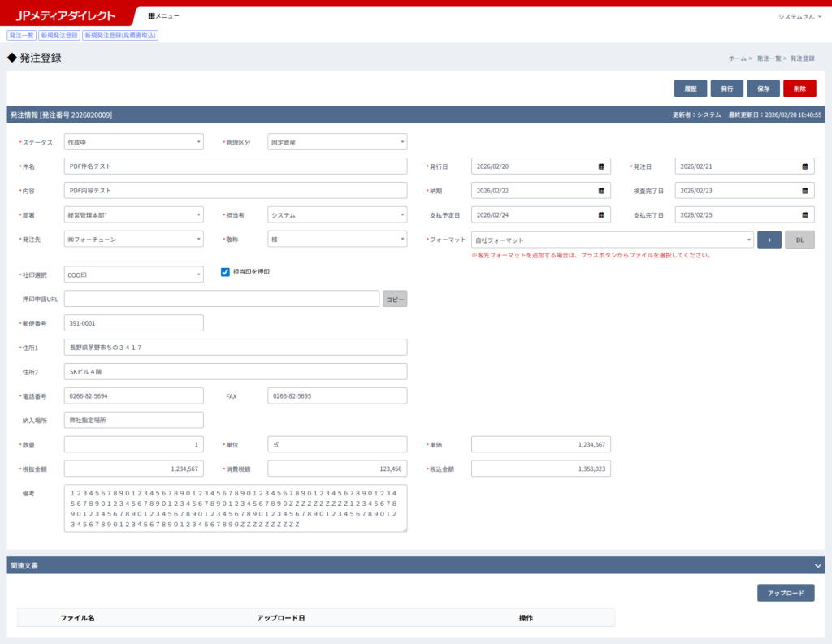Click the red 削除 button
832x644 pixels.
click(x=799, y=89)
